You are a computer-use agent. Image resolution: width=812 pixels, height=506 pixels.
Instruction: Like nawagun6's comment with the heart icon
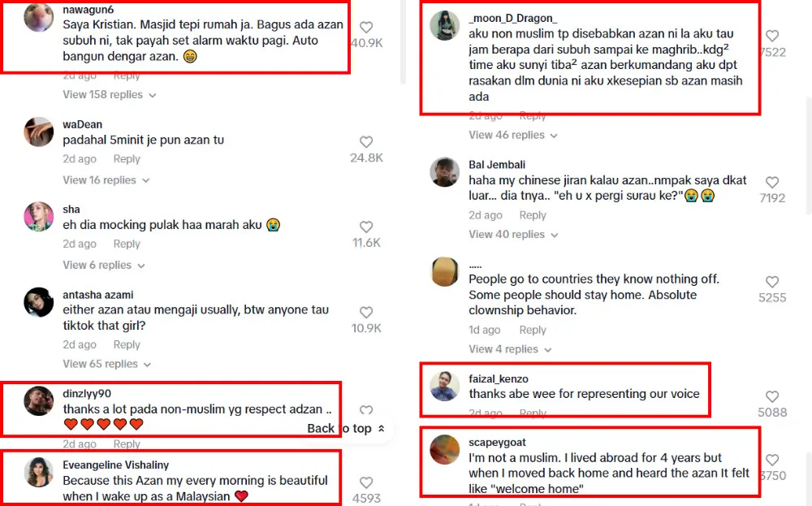[x=366, y=28]
